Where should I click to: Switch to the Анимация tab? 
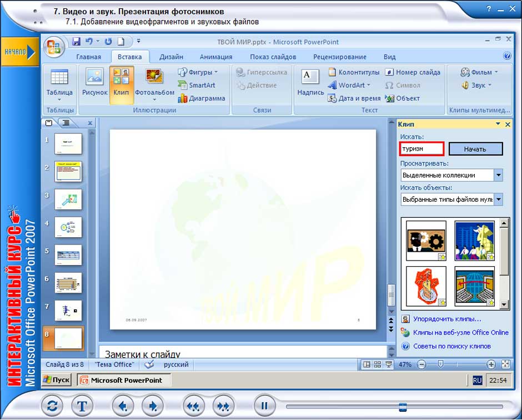click(x=216, y=57)
